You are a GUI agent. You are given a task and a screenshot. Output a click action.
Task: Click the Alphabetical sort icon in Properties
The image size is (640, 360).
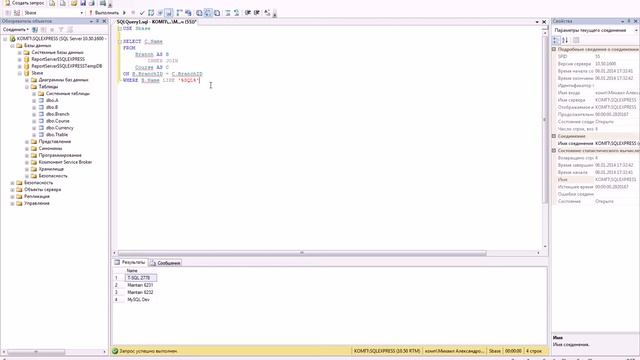click(x=565, y=40)
